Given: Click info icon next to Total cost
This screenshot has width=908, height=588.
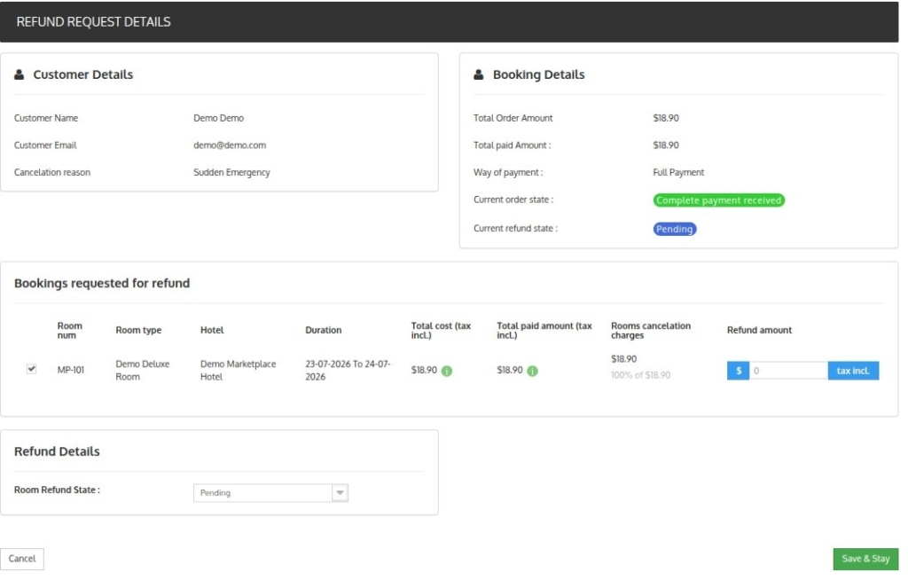Looking at the screenshot, I should click(447, 371).
